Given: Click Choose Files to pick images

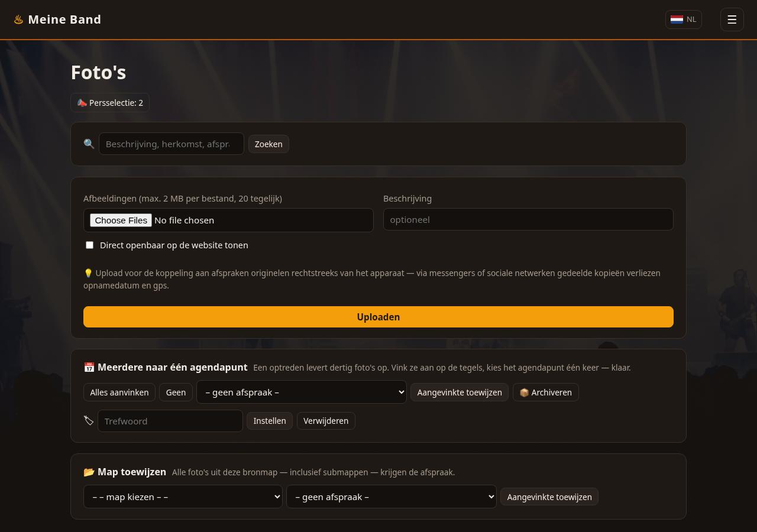Looking at the screenshot, I should [121, 220].
